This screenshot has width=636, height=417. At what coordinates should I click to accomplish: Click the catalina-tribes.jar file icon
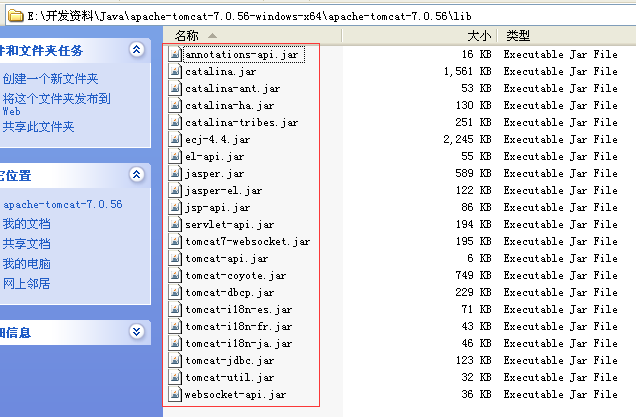(175, 123)
